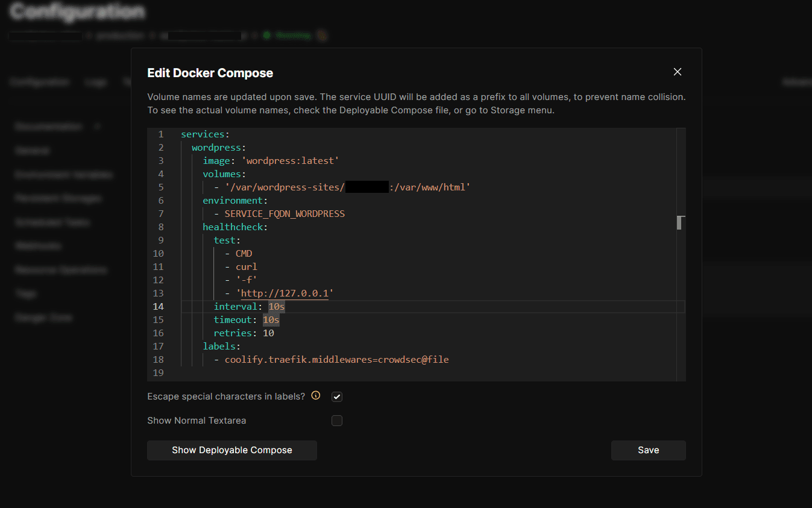Click the services key on line 1

point(203,134)
